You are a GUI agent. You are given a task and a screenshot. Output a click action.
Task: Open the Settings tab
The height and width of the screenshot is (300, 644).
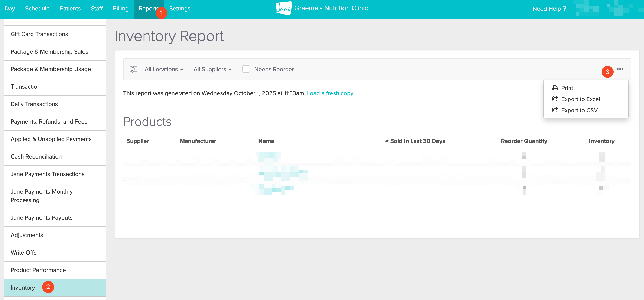click(x=179, y=9)
